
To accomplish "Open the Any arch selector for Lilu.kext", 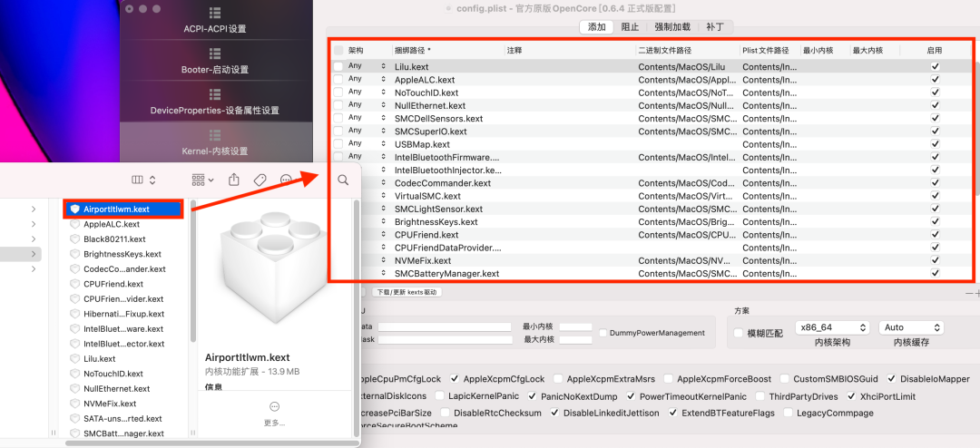I will pyautogui.click(x=367, y=66).
